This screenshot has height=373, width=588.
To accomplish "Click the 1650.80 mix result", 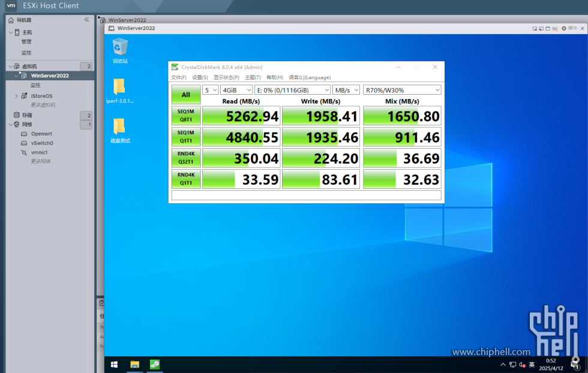I will 402,116.
